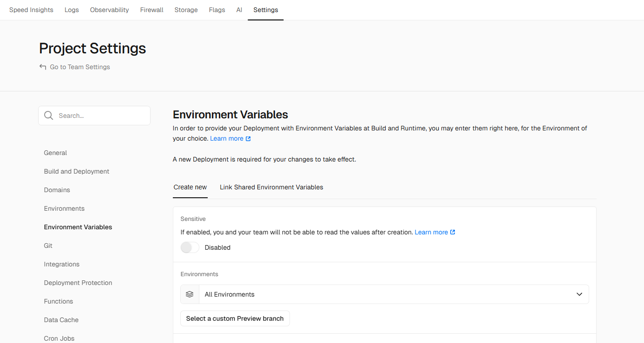The width and height of the screenshot is (644, 343).
Task: Click the back arrow beside Go to Team Settings
Action: coord(43,67)
